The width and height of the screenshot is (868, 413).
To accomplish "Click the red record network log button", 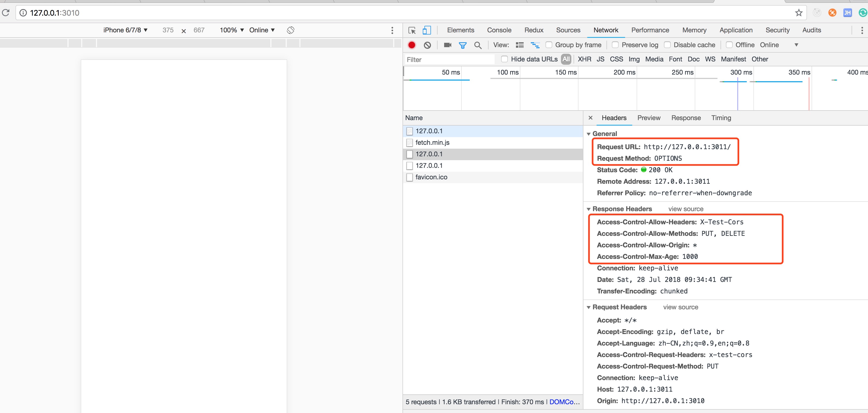I will (412, 45).
